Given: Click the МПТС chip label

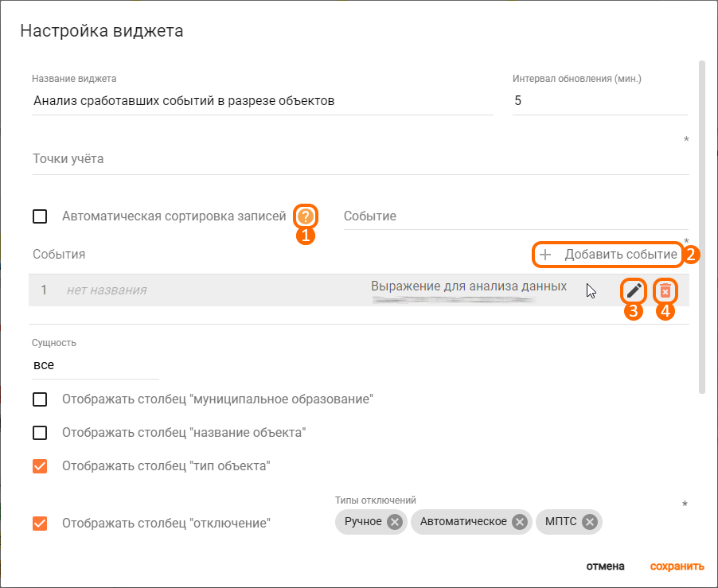Looking at the screenshot, I should coord(561,522).
